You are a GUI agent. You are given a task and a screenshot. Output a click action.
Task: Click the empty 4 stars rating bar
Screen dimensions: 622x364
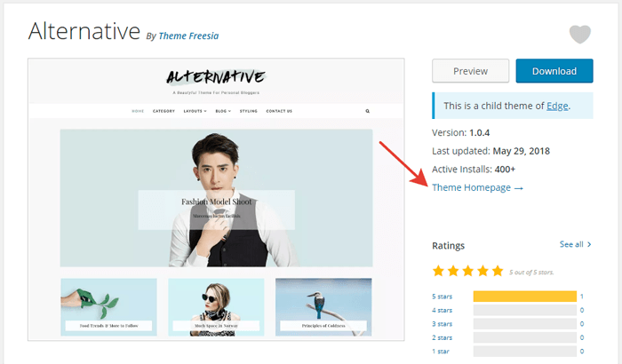tap(525, 310)
